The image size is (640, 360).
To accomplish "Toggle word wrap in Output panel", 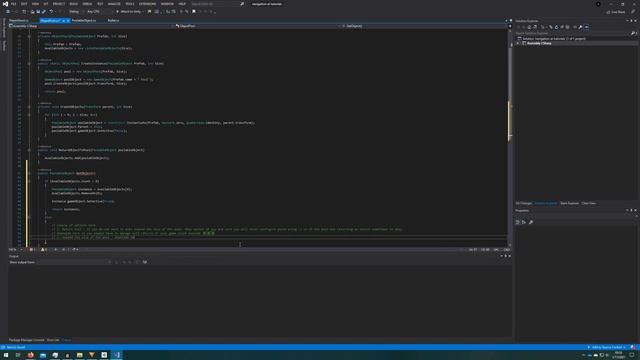I will 144,262.
